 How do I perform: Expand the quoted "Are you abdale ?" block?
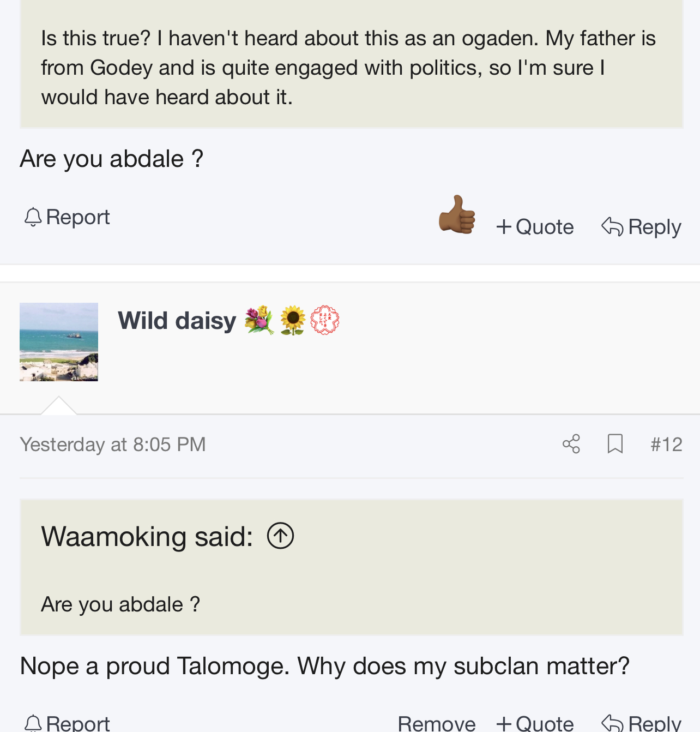pos(351,604)
